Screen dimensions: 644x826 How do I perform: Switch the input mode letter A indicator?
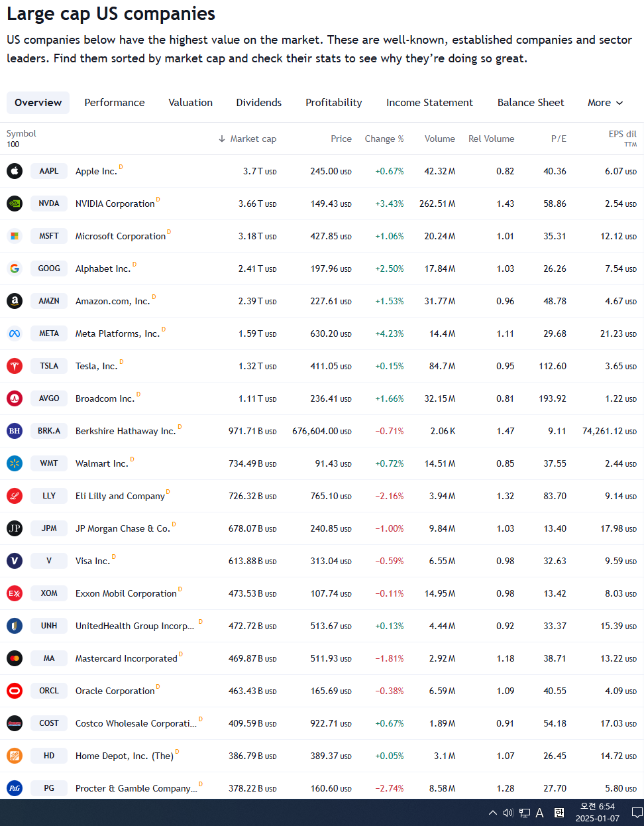[540, 813]
